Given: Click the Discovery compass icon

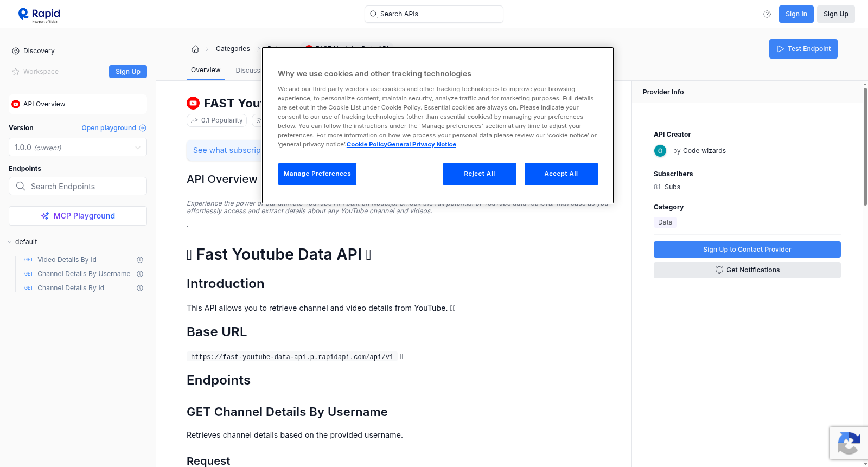Looking at the screenshot, I should 16,51.
